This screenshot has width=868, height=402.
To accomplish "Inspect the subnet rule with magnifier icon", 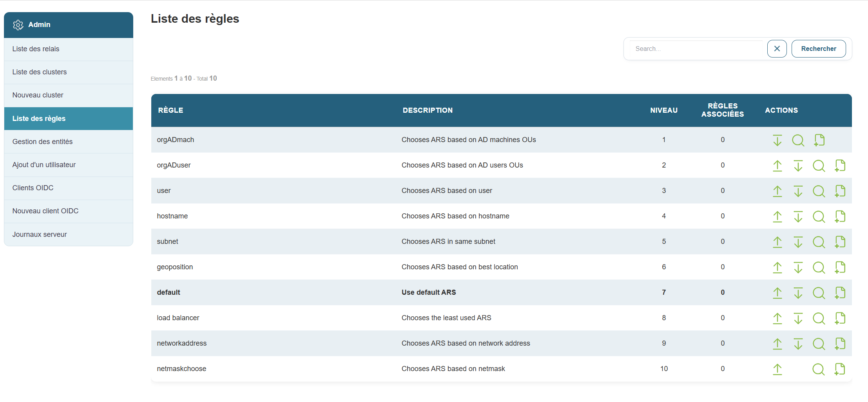I will (x=819, y=242).
